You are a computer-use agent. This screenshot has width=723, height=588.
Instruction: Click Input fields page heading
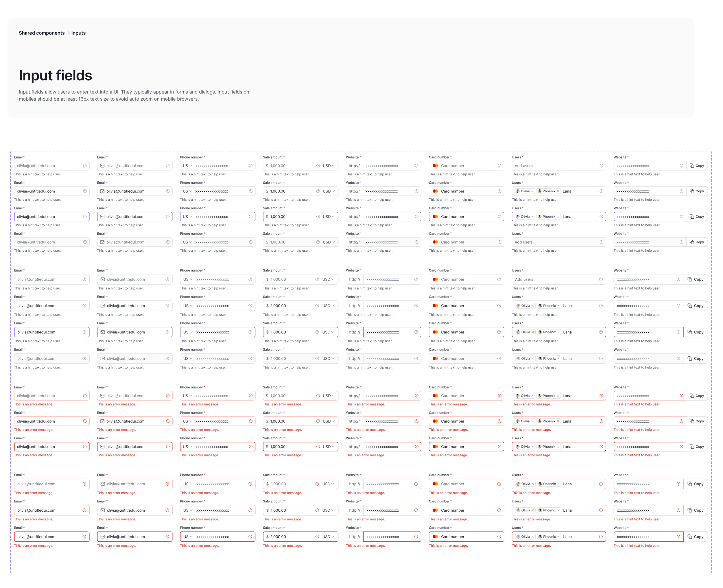pos(56,75)
